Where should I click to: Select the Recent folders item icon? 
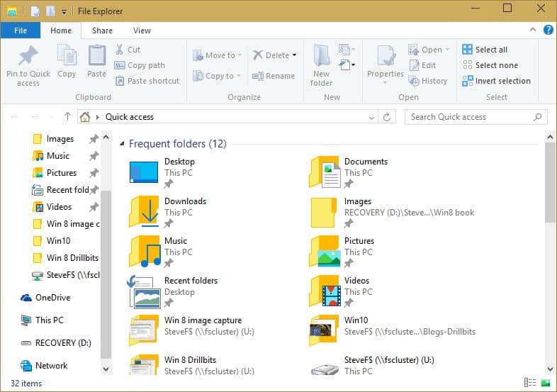[144, 291]
